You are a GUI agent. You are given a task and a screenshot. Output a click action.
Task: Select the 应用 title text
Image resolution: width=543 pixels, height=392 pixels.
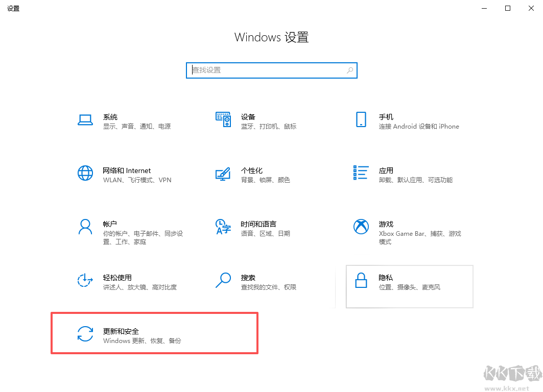[386, 170]
